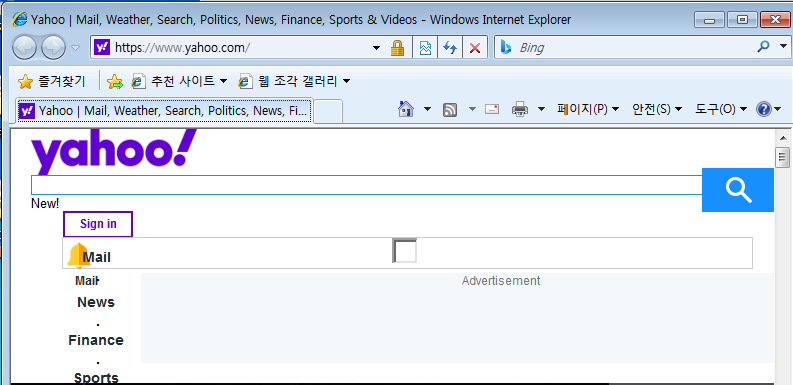Open the search provider dropdown arrow

click(783, 47)
